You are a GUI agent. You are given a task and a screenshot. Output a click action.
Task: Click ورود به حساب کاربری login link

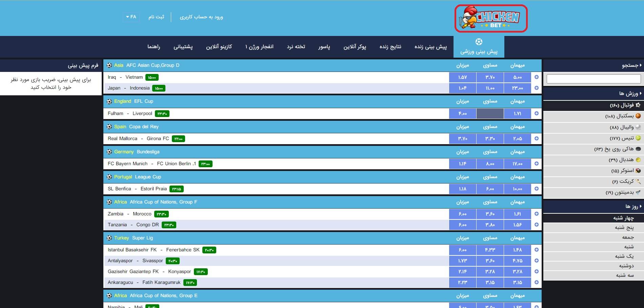pyautogui.click(x=201, y=17)
